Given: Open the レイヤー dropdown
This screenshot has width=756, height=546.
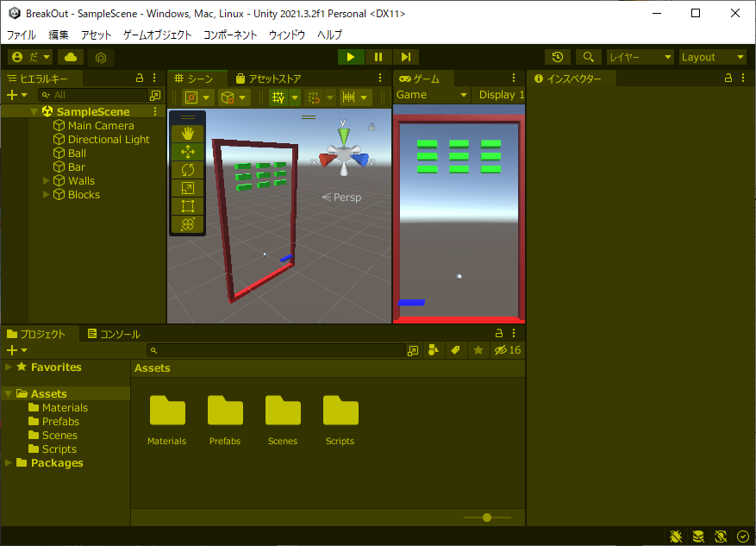Looking at the screenshot, I should pos(640,57).
